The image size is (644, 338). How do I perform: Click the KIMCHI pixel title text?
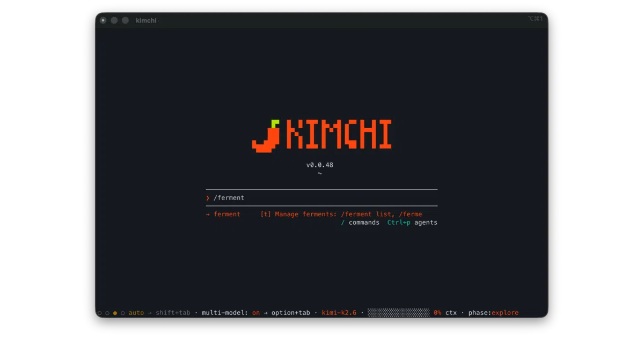pyautogui.click(x=339, y=134)
